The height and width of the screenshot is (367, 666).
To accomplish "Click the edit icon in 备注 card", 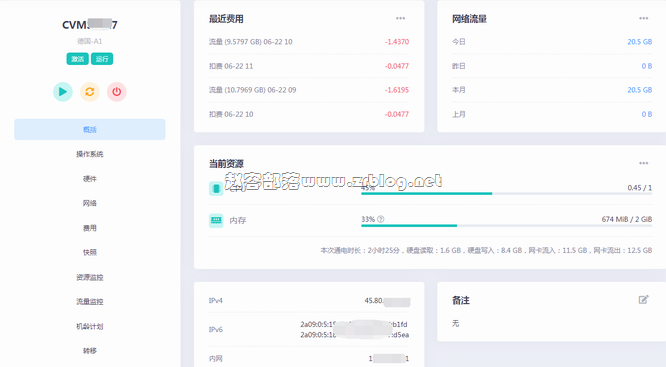I will (643, 300).
